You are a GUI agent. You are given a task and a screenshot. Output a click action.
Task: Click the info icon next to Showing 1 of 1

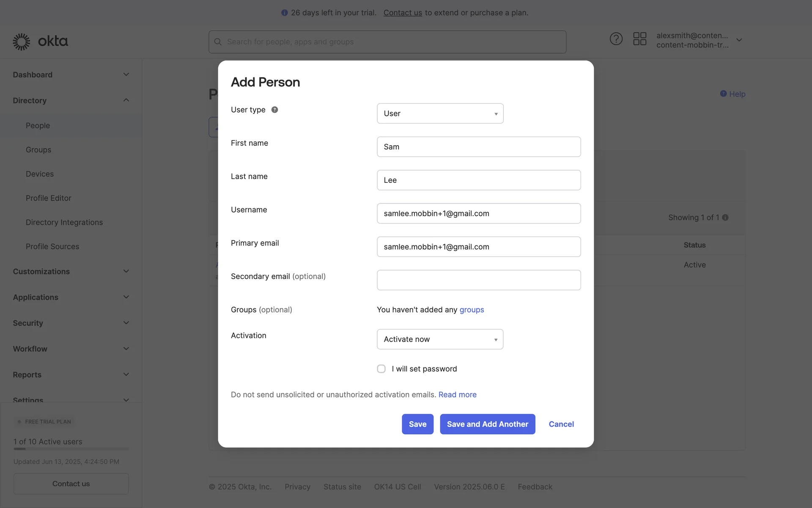pos(725,218)
